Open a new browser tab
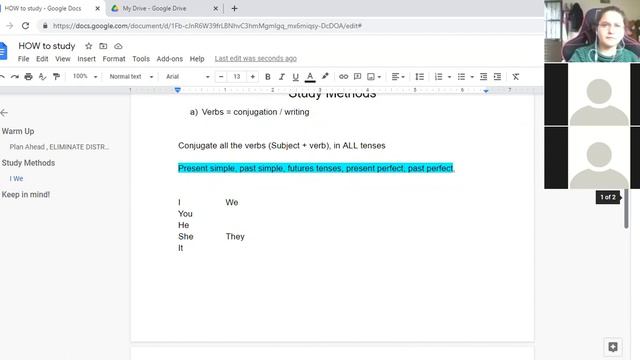 pyautogui.click(x=234, y=8)
